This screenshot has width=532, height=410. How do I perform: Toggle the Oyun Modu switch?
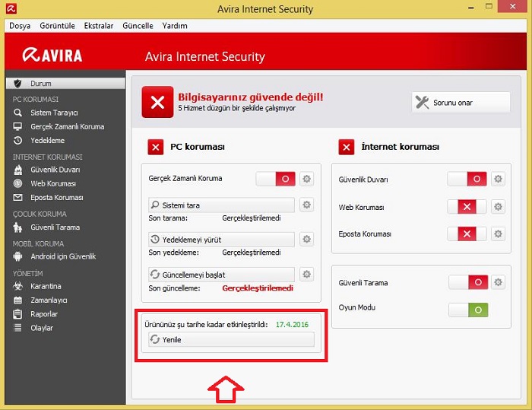[x=468, y=310]
